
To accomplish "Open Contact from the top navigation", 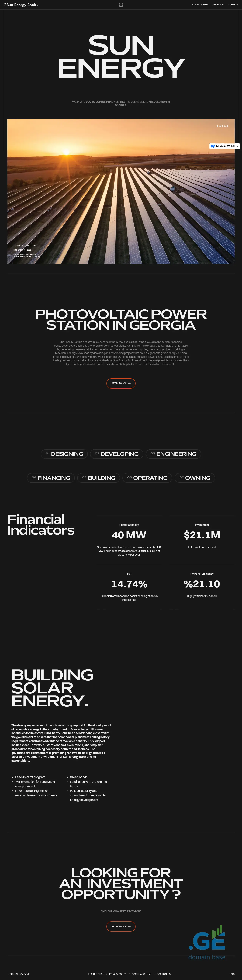I will click(233, 5).
